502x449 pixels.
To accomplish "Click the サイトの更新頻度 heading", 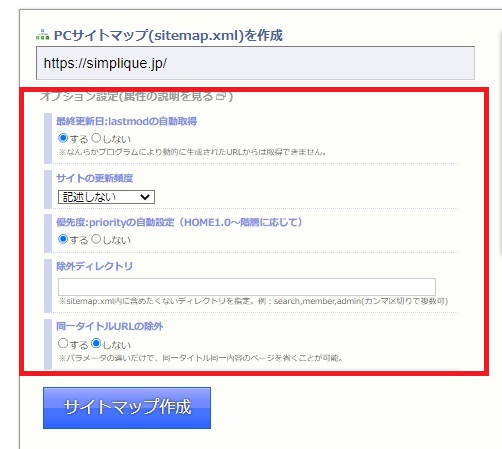I will point(94,178).
